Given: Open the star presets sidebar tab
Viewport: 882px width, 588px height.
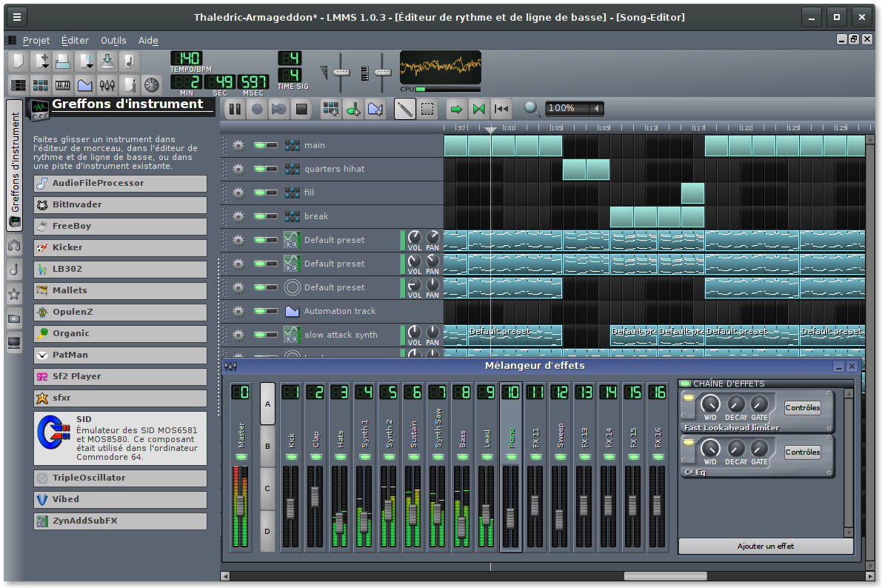Looking at the screenshot, I should pos(14,294).
